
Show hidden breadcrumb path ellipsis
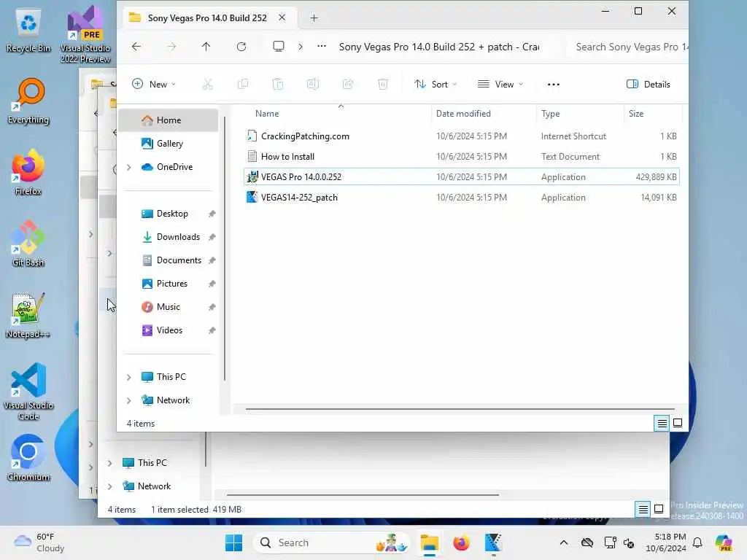(x=322, y=47)
